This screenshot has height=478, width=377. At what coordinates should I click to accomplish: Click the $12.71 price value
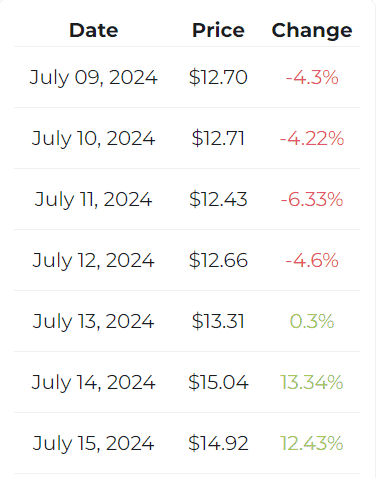[218, 138]
